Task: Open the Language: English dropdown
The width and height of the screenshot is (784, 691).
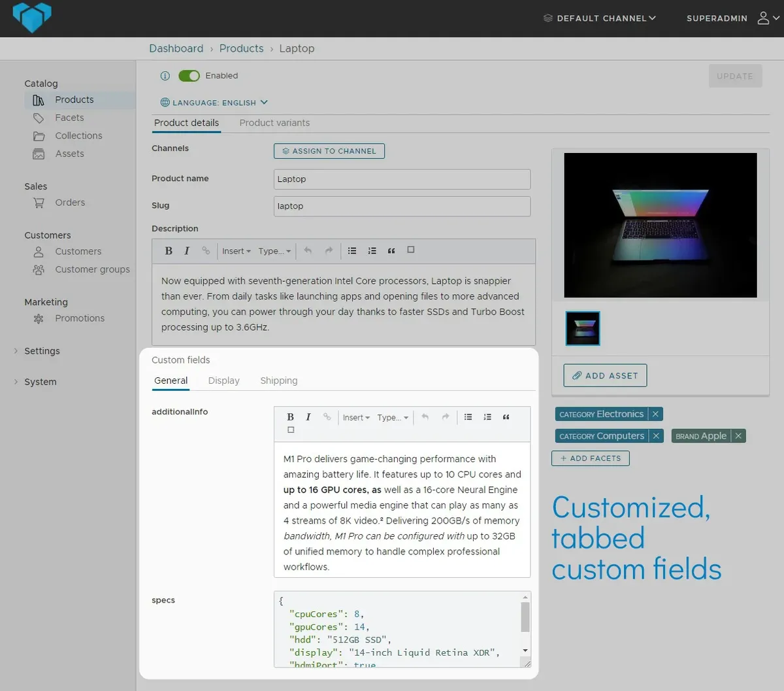Action: (x=214, y=103)
